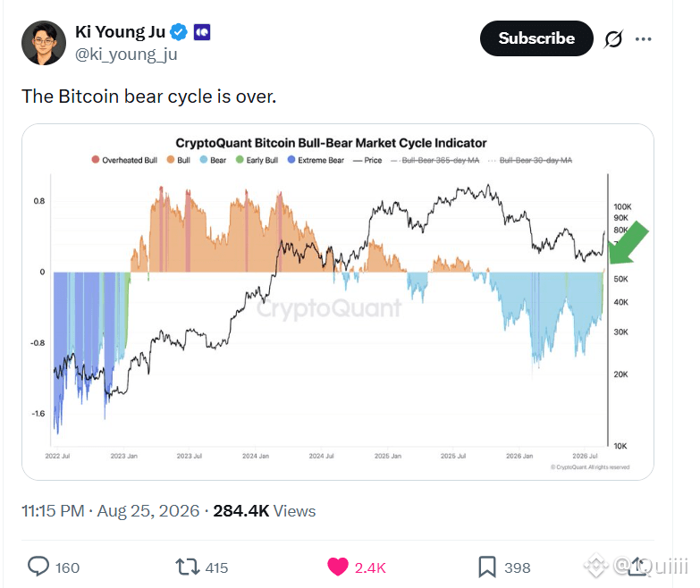Click the Early Bull green legend entry
Screen dimensions: 700x588
[257, 160]
